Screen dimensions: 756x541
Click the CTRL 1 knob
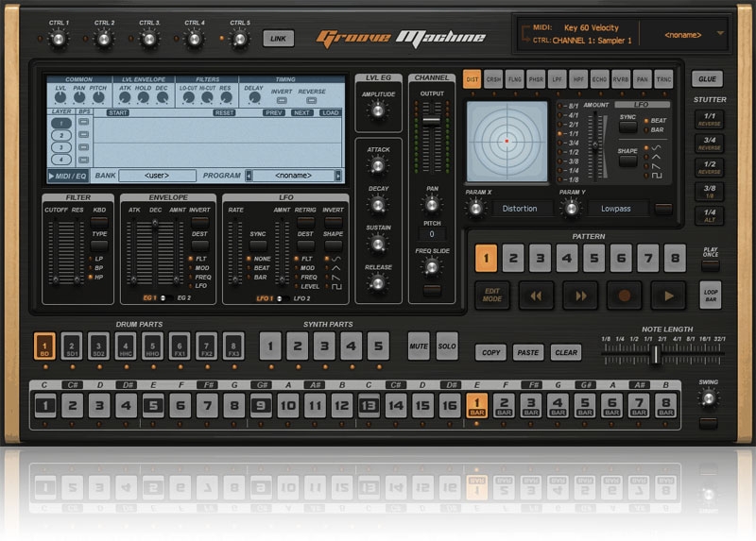pos(59,40)
